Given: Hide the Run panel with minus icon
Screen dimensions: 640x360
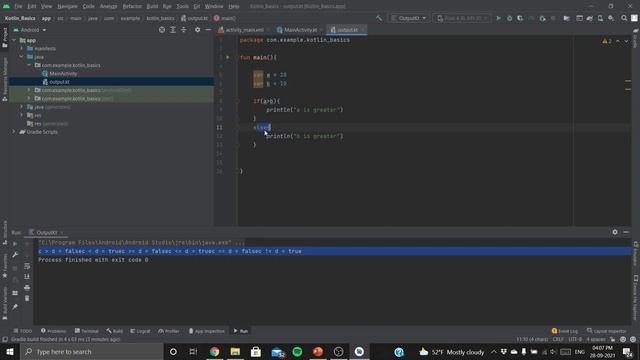Looking at the screenshot, I should (626, 232).
